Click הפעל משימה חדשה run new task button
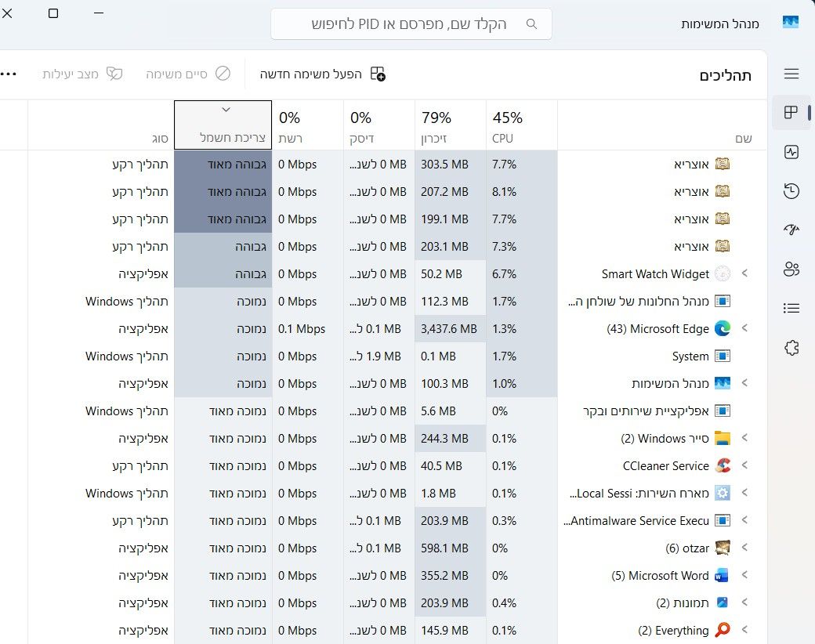This screenshot has width=815, height=644. [323, 74]
